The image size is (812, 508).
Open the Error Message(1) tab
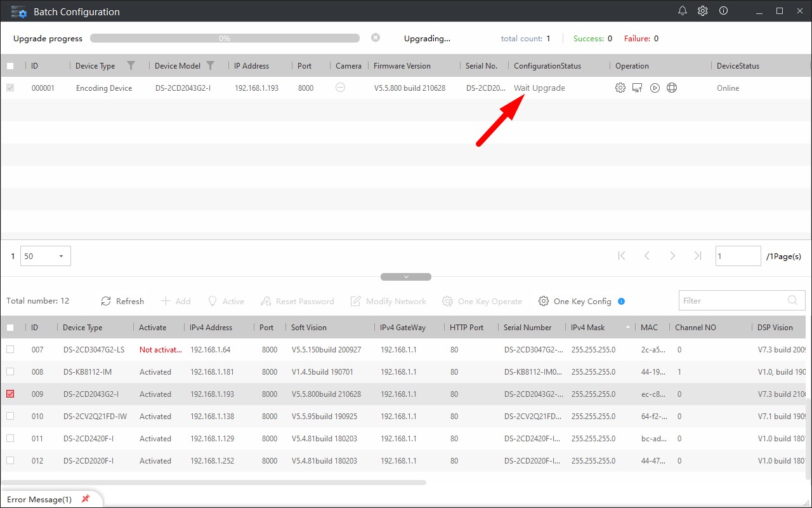coord(39,499)
